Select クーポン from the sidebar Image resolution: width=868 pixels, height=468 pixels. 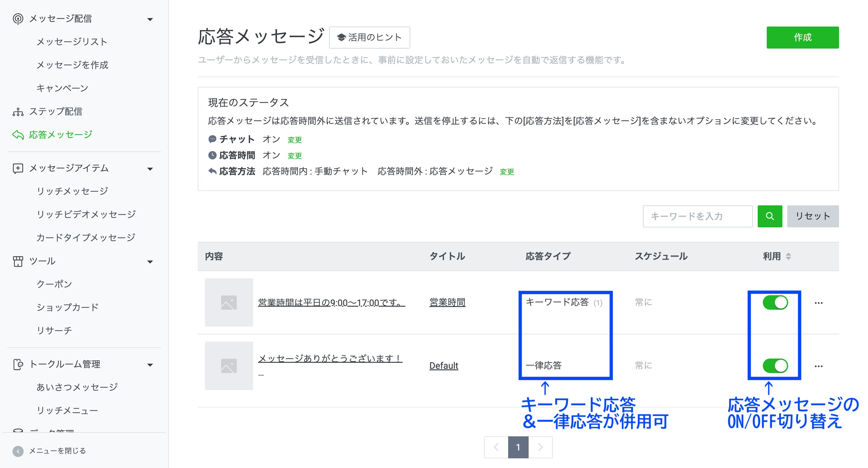54,284
